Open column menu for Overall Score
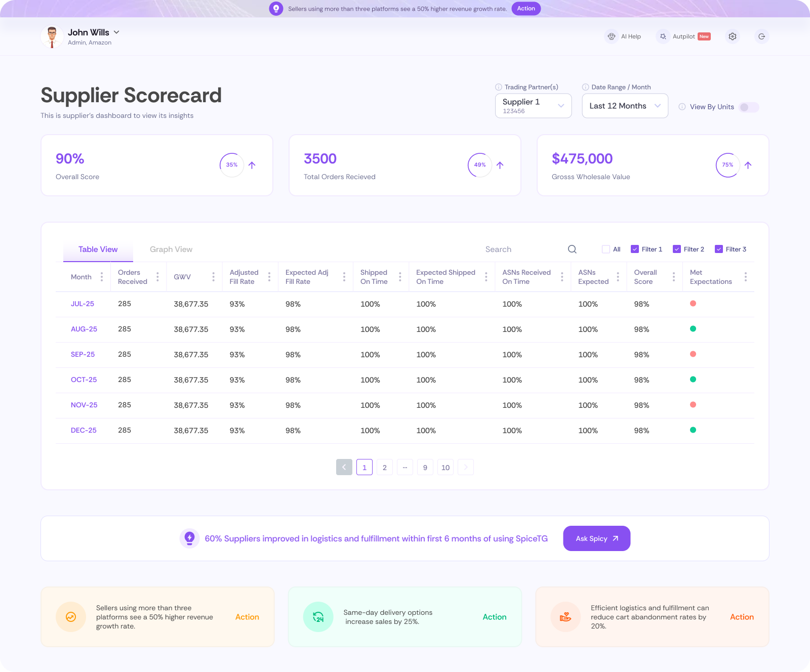The image size is (810, 672). [x=673, y=277]
